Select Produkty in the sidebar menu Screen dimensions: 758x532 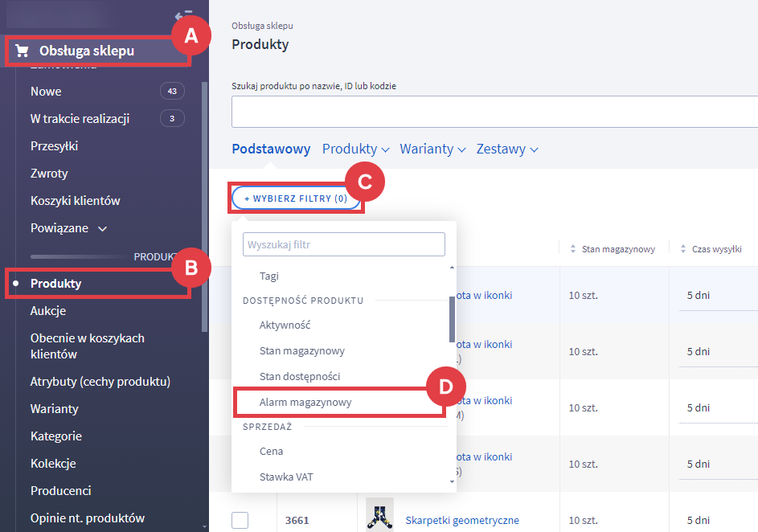[x=55, y=284]
